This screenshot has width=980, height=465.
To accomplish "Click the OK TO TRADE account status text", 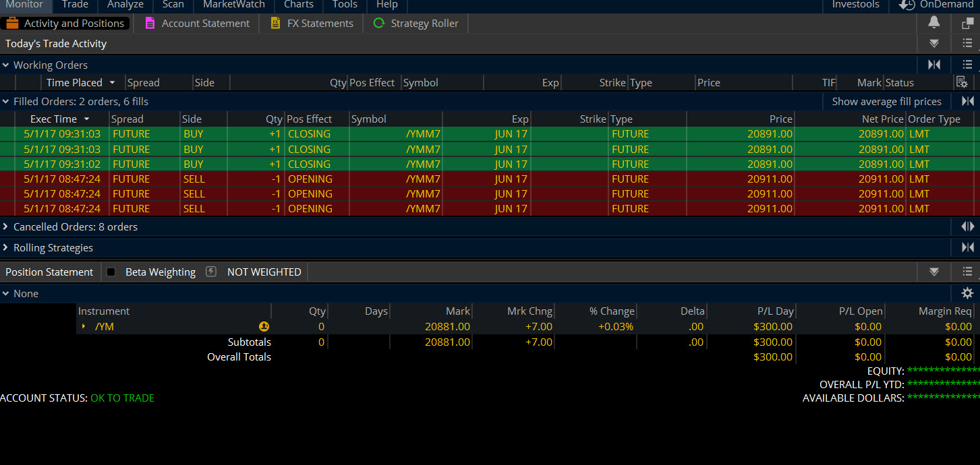I will (122, 398).
